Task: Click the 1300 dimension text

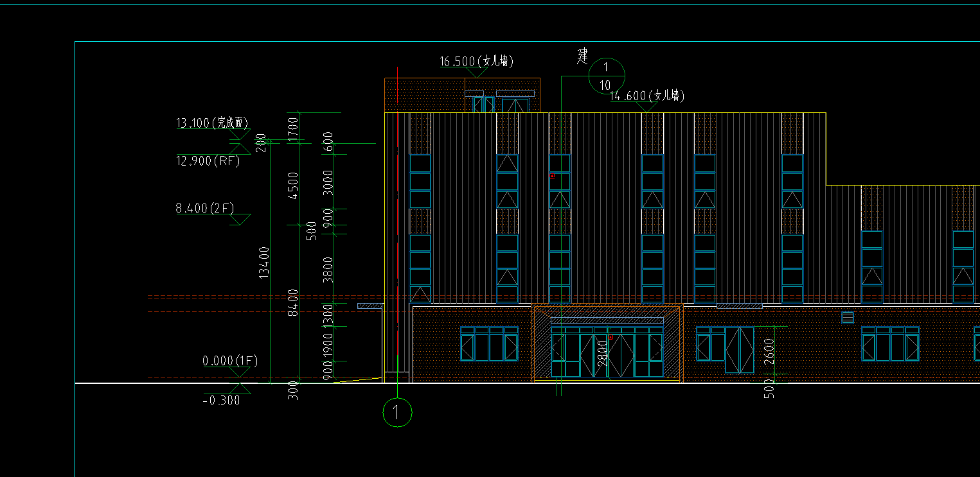Action: pos(328,316)
